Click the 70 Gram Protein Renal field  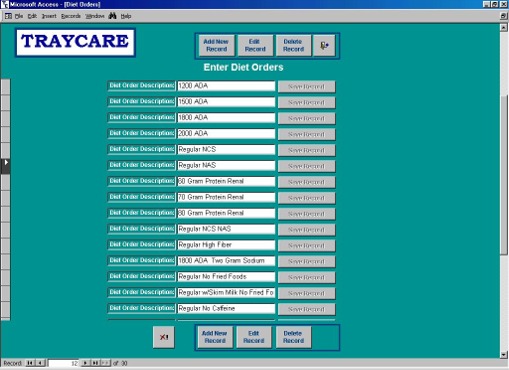click(x=226, y=197)
